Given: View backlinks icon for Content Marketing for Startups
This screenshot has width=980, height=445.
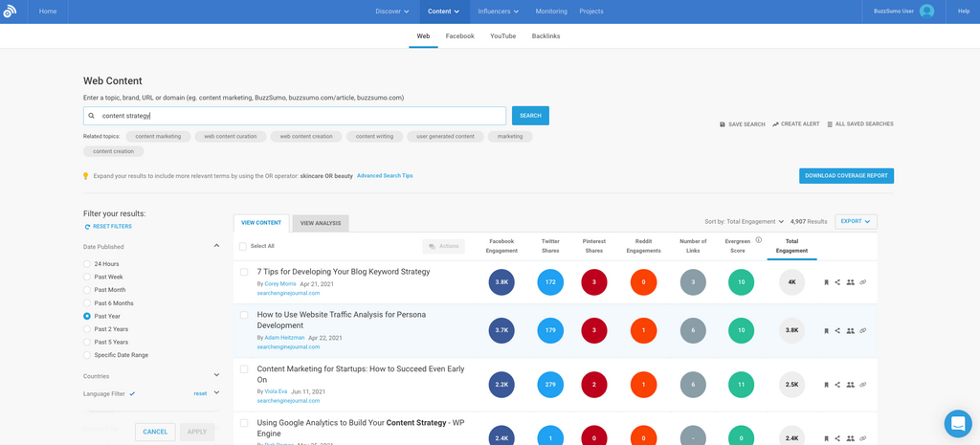Looking at the screenshot, I should (x=863, y=385).
